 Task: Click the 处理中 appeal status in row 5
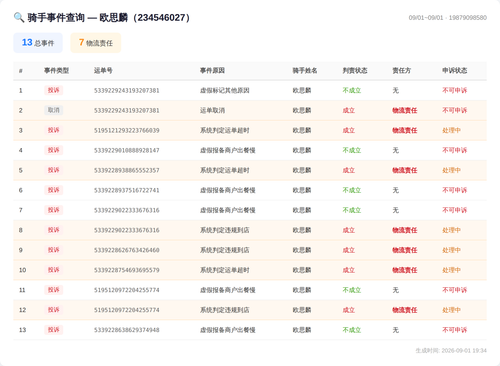tap(451, 170)
